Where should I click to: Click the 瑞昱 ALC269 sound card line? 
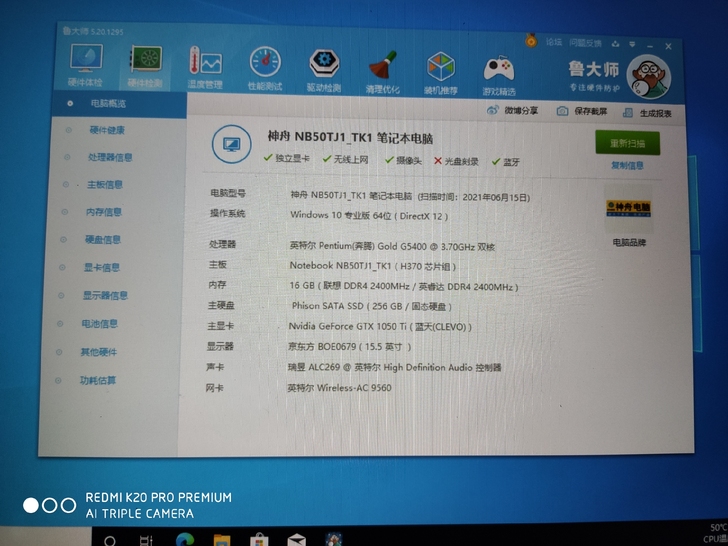[x=394, y=367]
